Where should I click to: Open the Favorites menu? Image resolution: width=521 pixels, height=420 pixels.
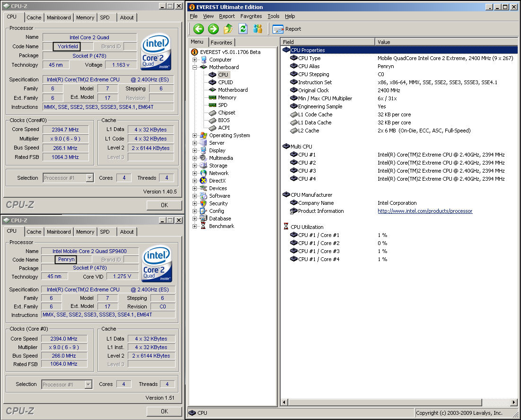tap(251, 16)
